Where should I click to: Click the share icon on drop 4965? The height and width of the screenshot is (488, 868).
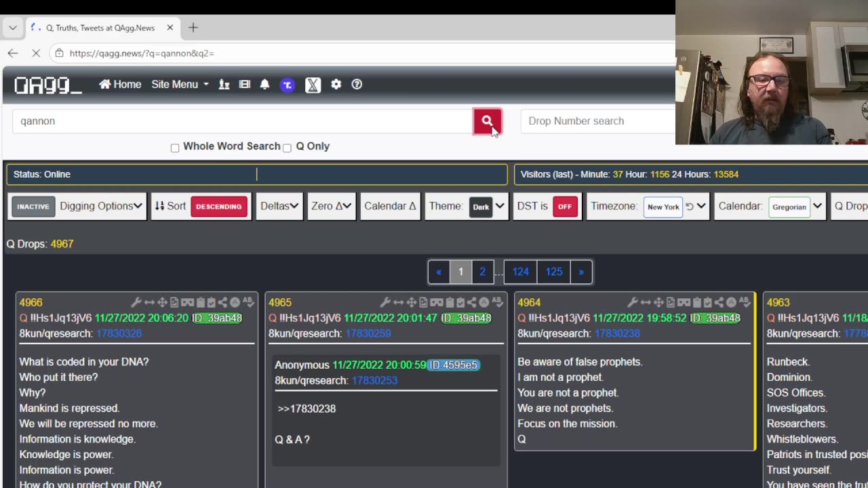(x=471, y=302)
